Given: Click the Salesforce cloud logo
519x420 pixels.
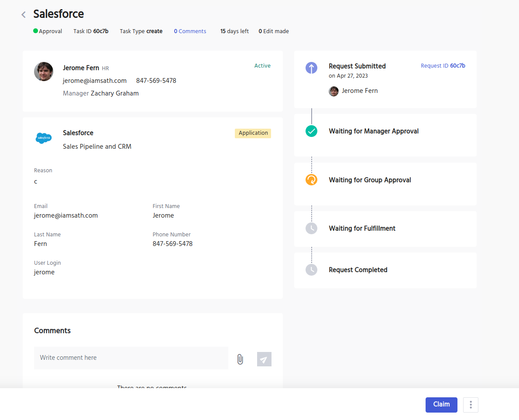Looking at the screenshot, I should (x=44, y=138).
